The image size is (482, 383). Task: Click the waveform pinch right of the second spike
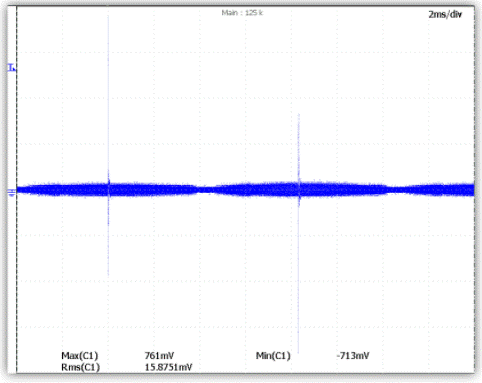pos(396,190)
